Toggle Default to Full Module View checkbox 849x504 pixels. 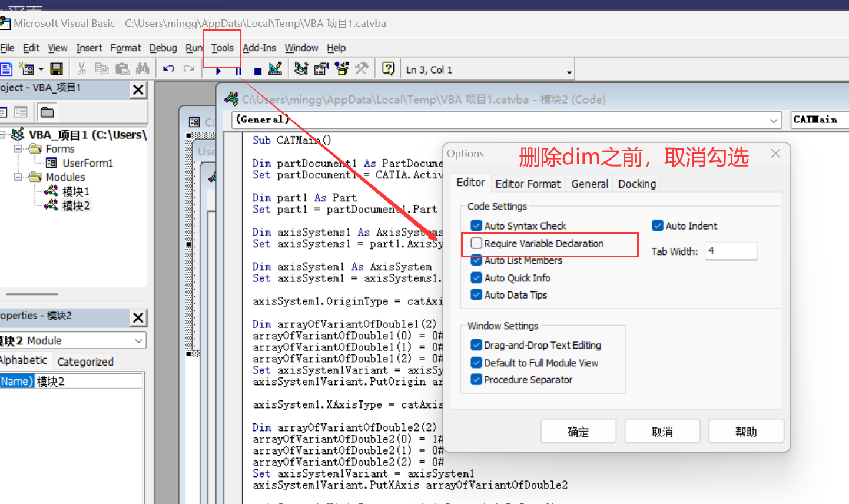pos(476,363)
